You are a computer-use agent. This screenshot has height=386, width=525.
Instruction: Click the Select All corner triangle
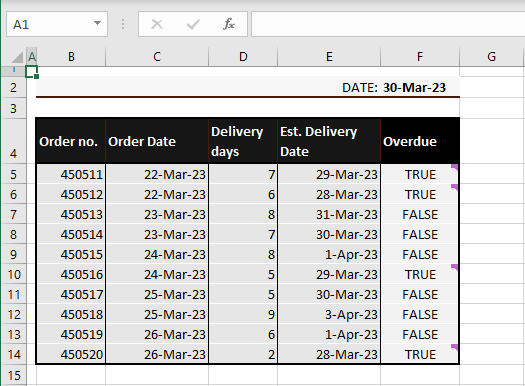pos(17,57)
